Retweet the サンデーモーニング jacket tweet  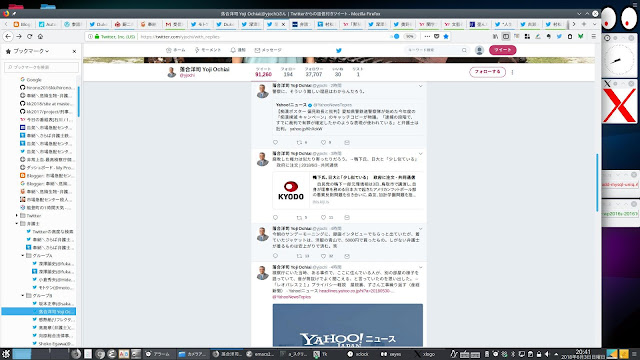tap(299, 256)
